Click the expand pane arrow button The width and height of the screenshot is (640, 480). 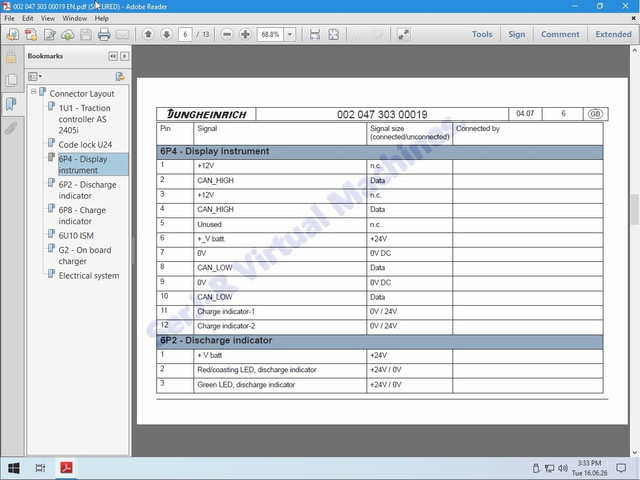[x=124, y=56]
